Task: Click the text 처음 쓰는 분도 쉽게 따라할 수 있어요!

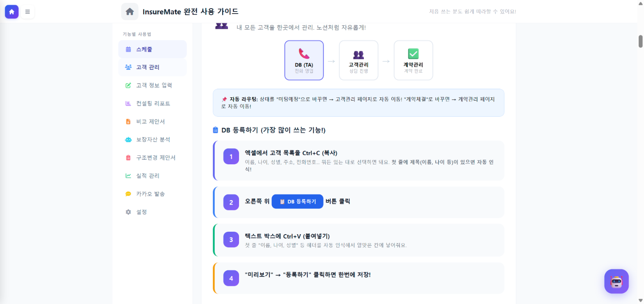Action: [x=472, y=12]
